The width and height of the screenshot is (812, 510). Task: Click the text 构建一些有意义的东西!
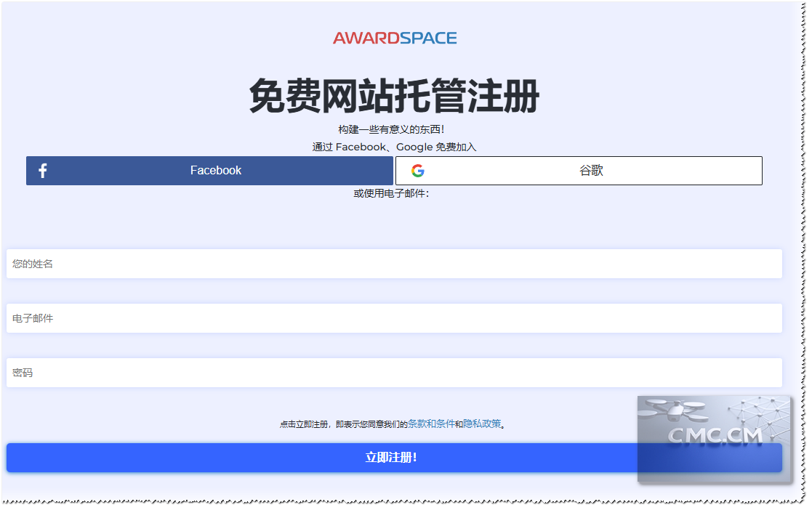(x=392, y=129)
